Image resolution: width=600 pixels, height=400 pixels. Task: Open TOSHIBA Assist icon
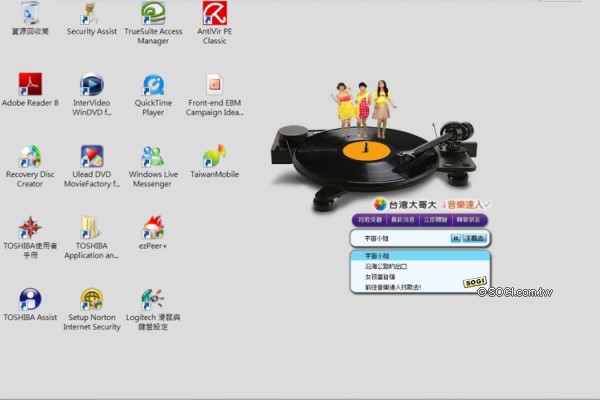click(x=30, y=304)
